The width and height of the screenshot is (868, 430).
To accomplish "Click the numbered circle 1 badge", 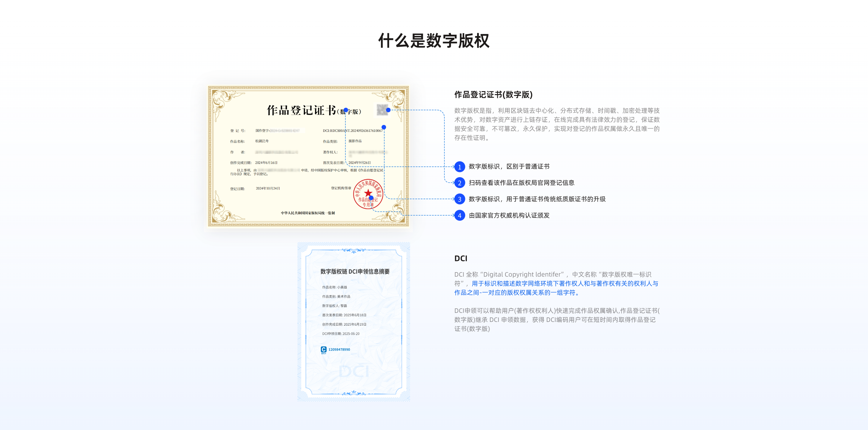I will point(459,167).
